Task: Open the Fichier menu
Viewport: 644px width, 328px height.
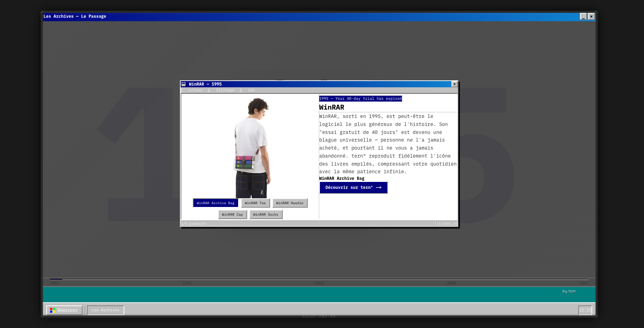Action: coord(191,90)
